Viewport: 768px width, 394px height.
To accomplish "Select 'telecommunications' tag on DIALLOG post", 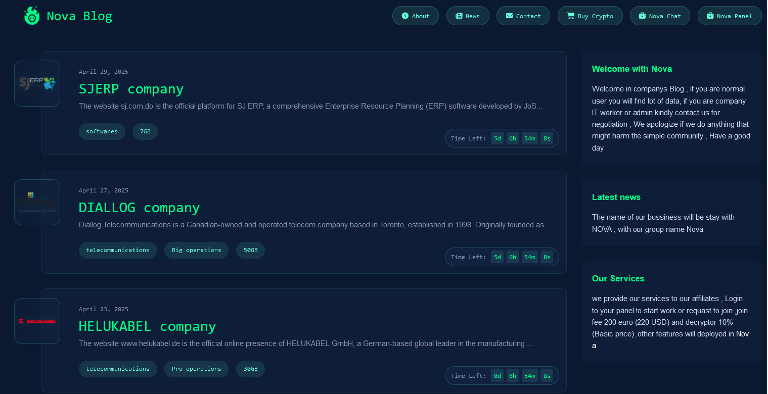I will point(118,250).
